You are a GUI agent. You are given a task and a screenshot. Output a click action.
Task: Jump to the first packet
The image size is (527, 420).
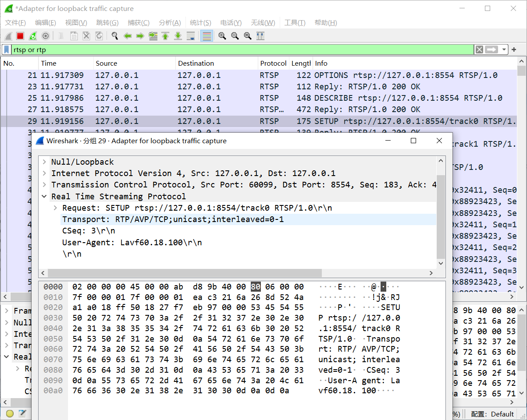coord(165,36)
